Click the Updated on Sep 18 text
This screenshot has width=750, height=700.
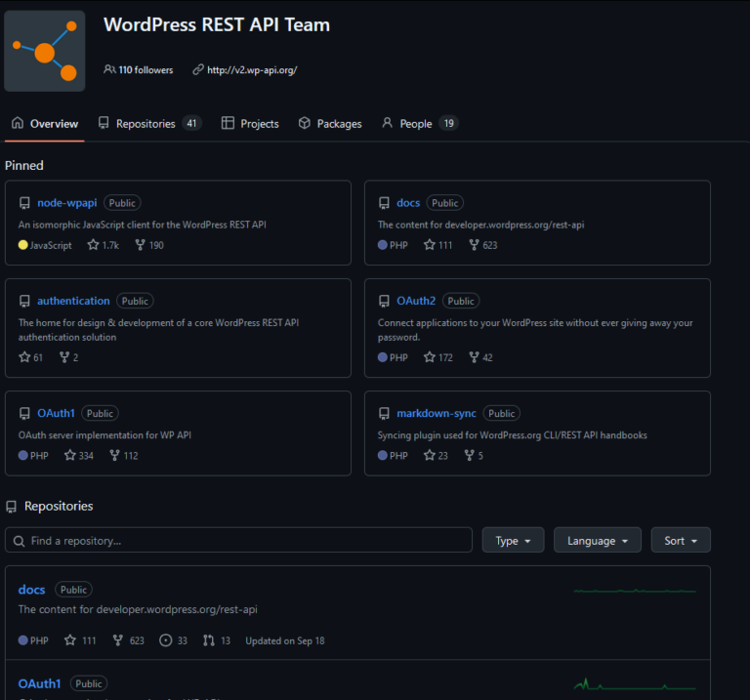(x=285, y=640)
